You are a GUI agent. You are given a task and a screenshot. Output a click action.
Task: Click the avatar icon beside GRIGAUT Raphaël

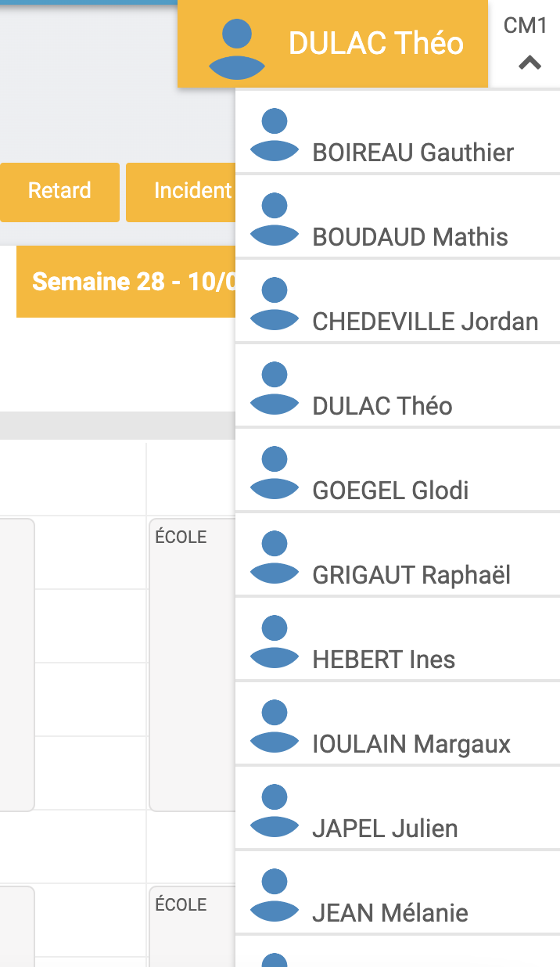tap(275, 558)
